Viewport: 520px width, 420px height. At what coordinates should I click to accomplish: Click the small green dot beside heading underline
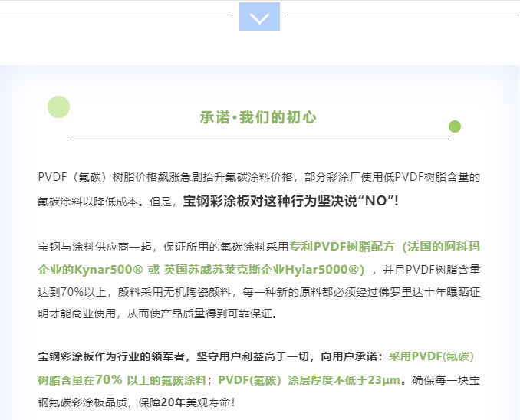pyautogui.click(x=455, y=126)
